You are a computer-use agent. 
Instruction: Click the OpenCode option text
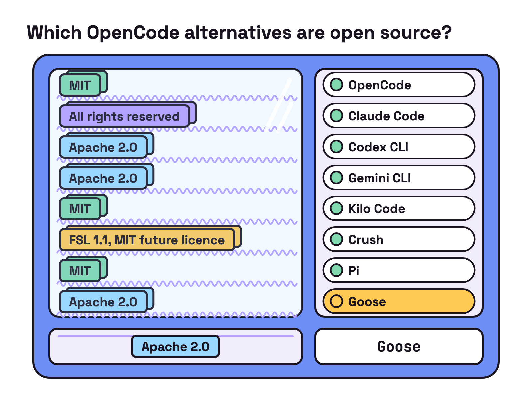point(380,85)
